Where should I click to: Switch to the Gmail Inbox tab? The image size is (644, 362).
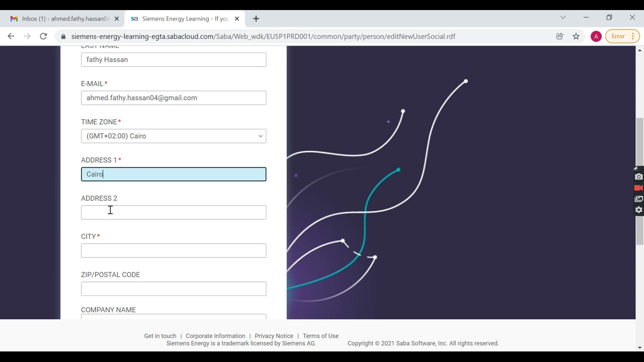tap(64, 19)
